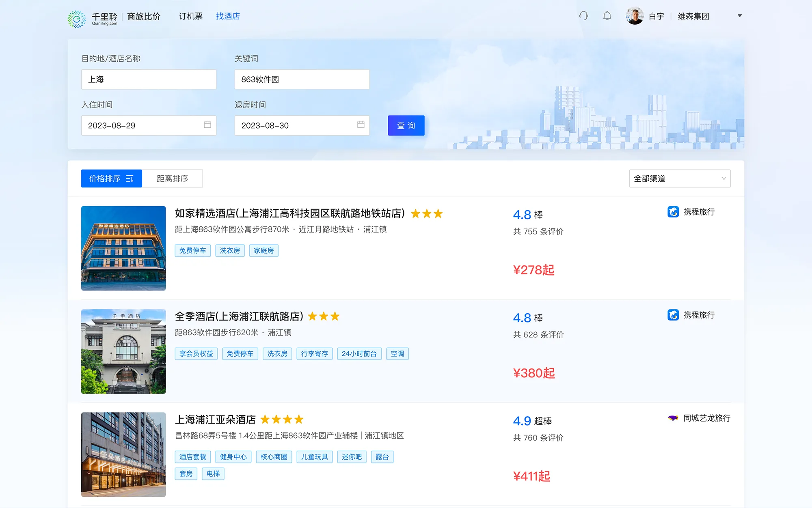Click the 家庭房 tag
The width and height of the screenshot is (812, 508).
(x=264, y=251)
